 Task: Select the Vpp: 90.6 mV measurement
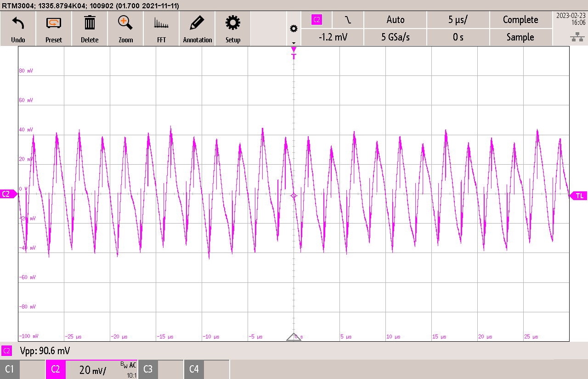point(45,351)
